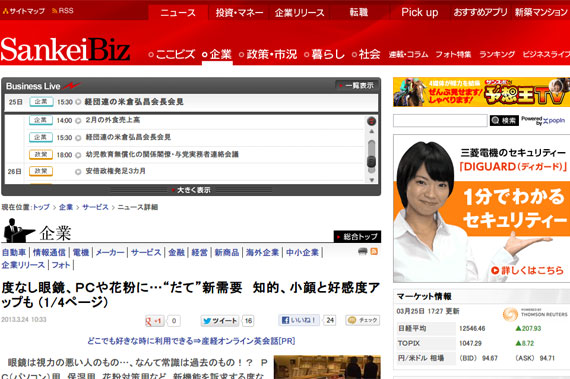Image resolution: width=570 pixels, height=379 pixels.
Task: Click the Google +1 button
Action: tap(155, 321)
